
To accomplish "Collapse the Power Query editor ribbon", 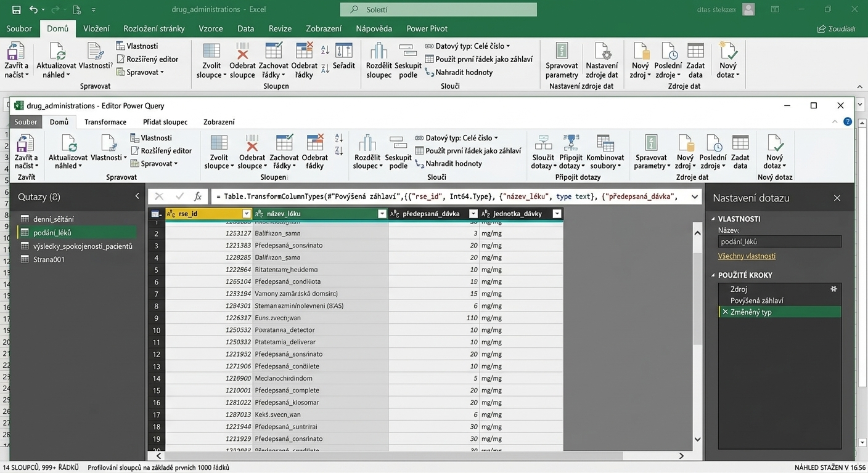I will (x=835, y=122).
